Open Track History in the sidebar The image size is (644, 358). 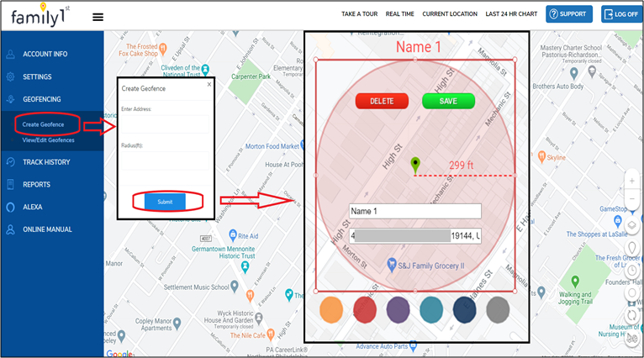pos(46,162)
